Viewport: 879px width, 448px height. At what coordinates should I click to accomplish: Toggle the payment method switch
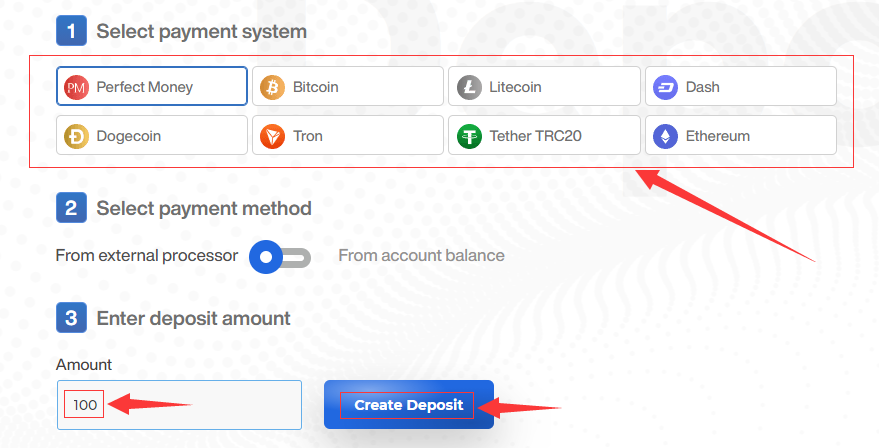[x=280, y=257]
